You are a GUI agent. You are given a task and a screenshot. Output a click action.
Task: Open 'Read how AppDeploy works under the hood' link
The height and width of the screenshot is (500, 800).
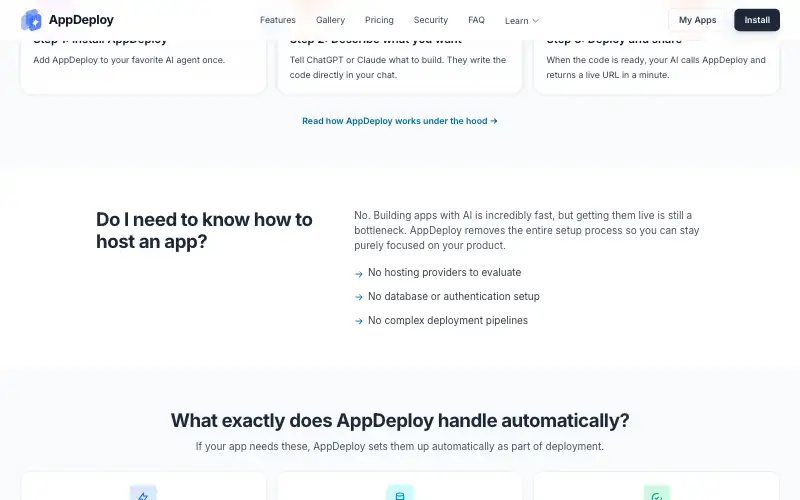399,121
